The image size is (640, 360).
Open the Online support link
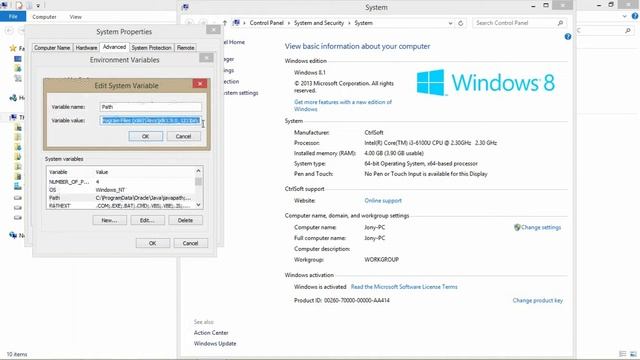click(383, 201)
